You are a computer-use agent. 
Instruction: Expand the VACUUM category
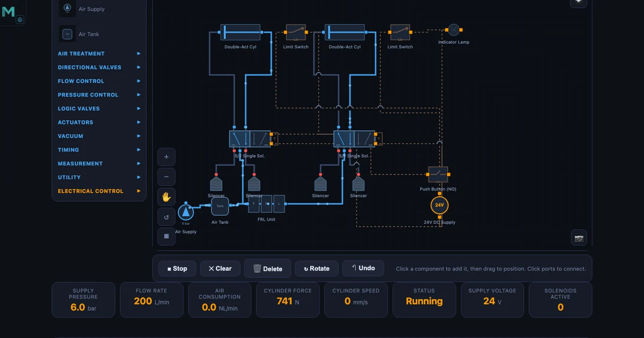tap(99, 136)
